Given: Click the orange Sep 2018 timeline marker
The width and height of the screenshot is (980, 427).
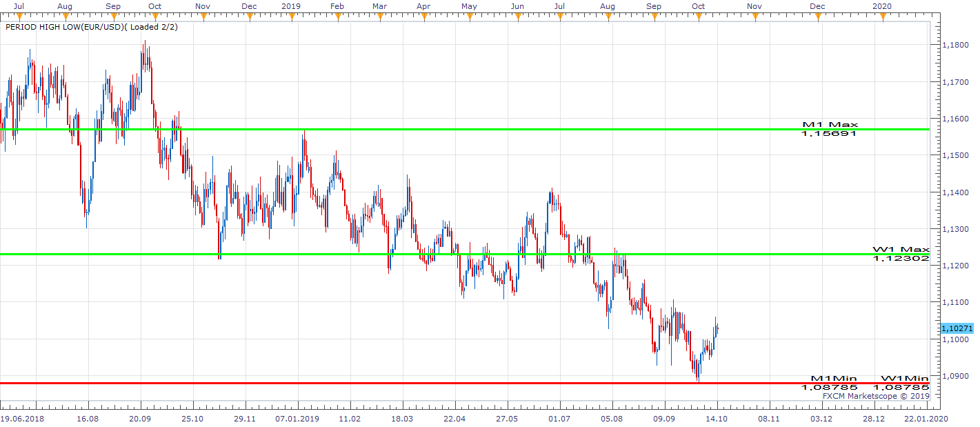Looking at the screenshot, I should (x=114, y=17).
